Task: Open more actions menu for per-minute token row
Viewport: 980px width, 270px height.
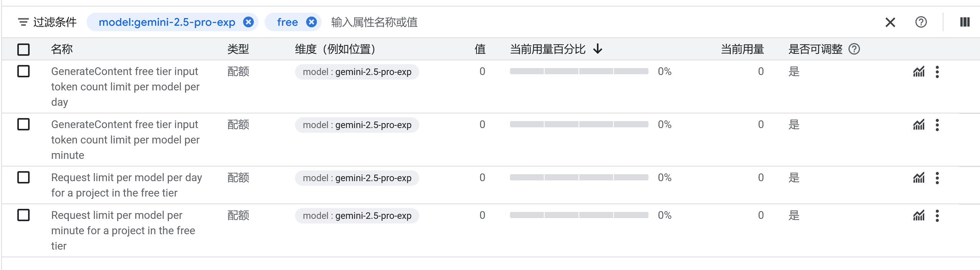Action: coord(937,125)
